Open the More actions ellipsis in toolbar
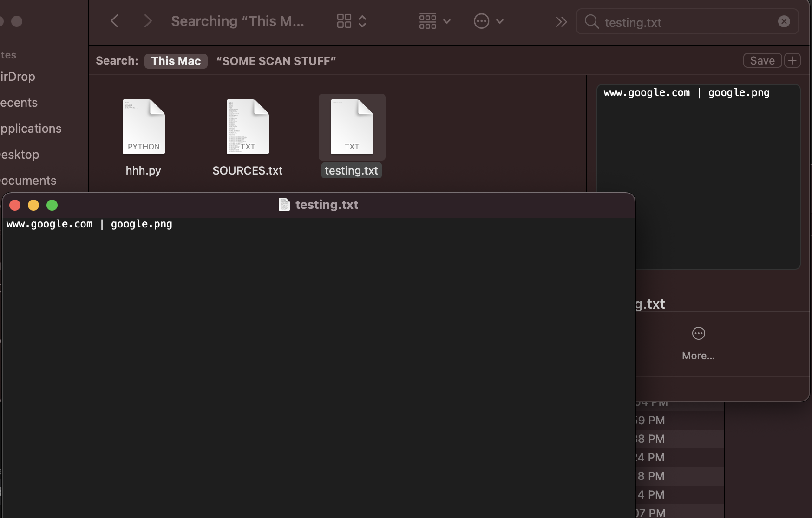 481,21
